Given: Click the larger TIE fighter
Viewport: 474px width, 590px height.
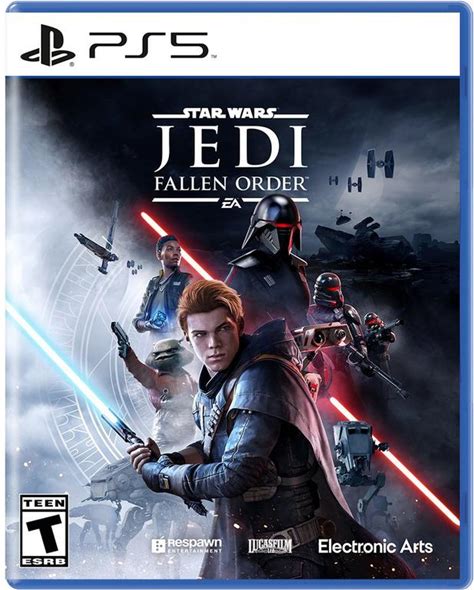Looking at the screenshot, I should pos(380,164).
